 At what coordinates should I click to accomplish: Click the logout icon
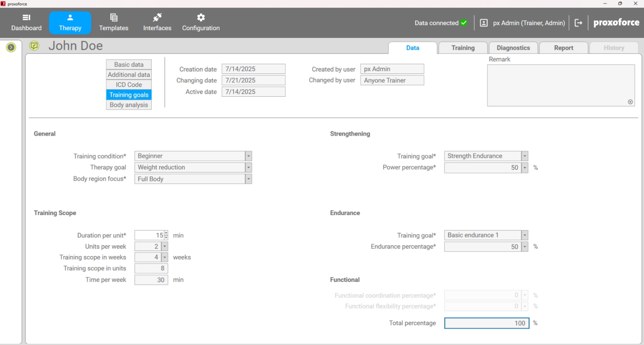(x=578, y=23)
